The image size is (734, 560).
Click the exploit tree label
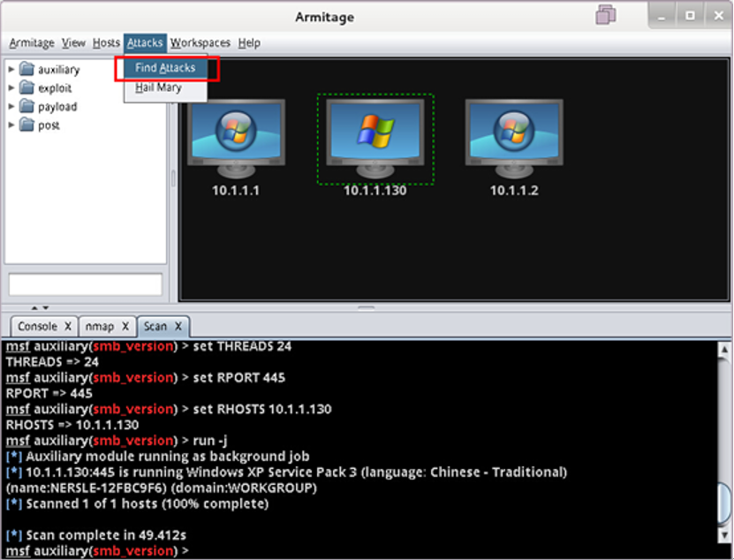pos(55,88)
